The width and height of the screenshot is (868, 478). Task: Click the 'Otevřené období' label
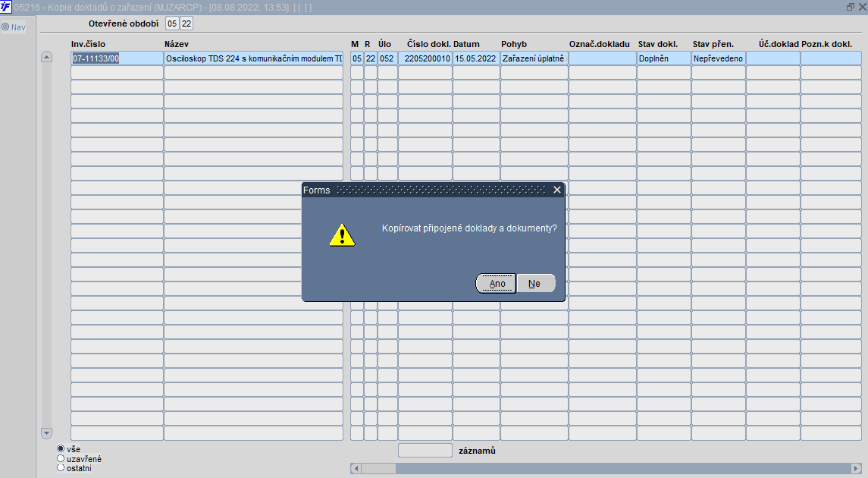124,24
